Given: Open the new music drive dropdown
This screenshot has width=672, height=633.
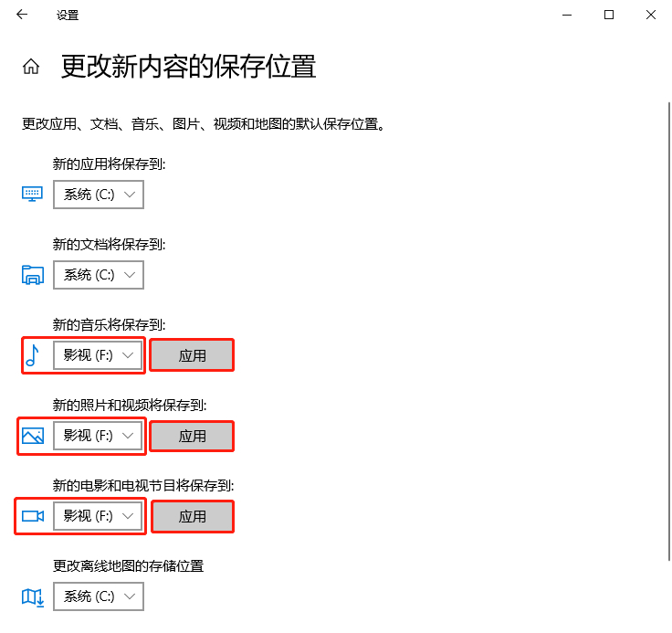Looking at the screenshot, I should 98,355.
